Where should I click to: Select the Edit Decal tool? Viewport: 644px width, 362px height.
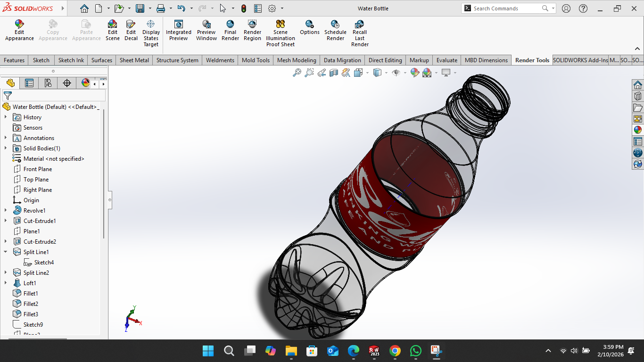(131, 31)
